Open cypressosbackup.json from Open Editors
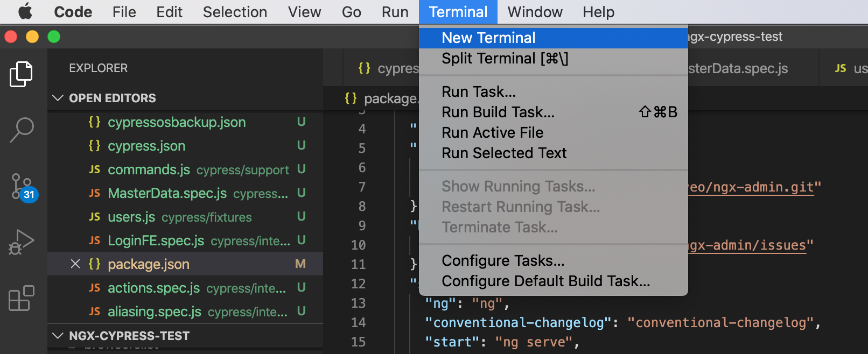 (177, 122)
